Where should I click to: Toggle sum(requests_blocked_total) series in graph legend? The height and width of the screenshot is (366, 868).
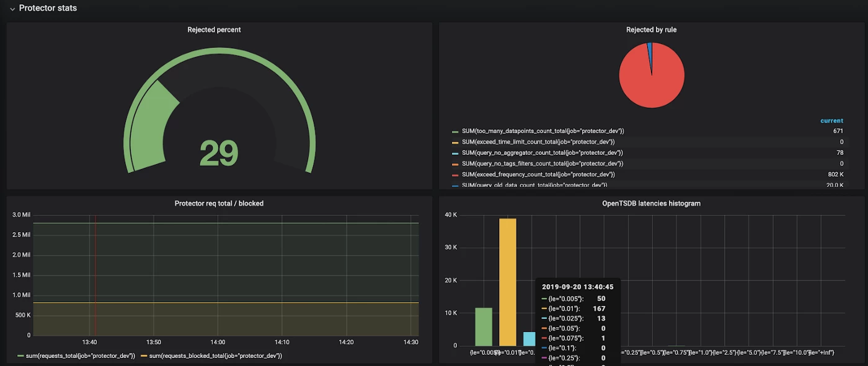(215, 355)
